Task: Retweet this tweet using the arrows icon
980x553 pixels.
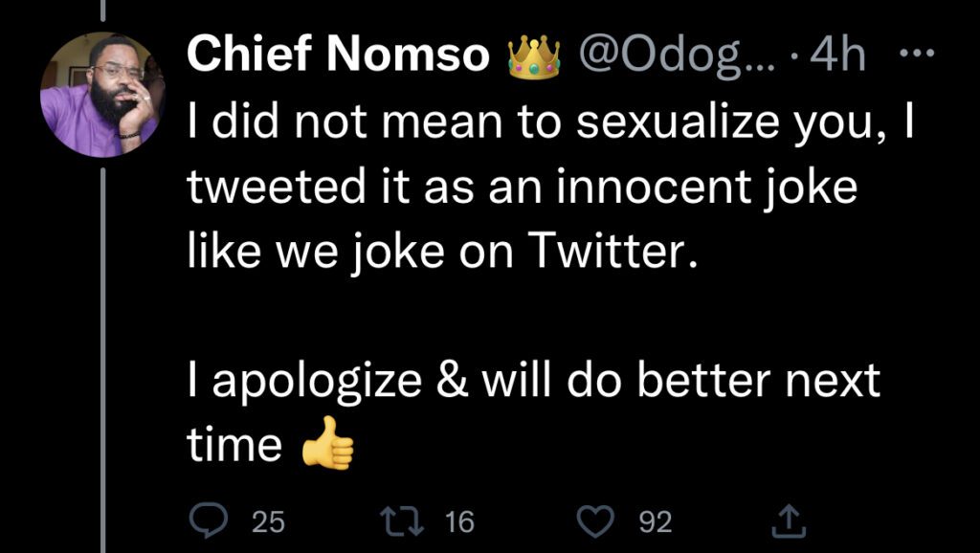Action: [396, 520]
